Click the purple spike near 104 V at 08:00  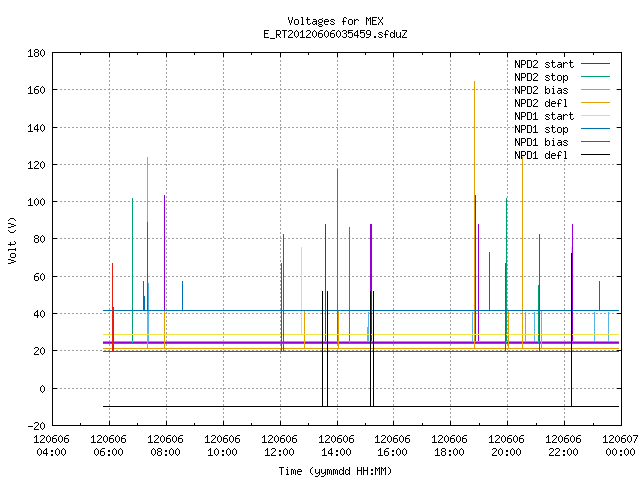(164, 252)
